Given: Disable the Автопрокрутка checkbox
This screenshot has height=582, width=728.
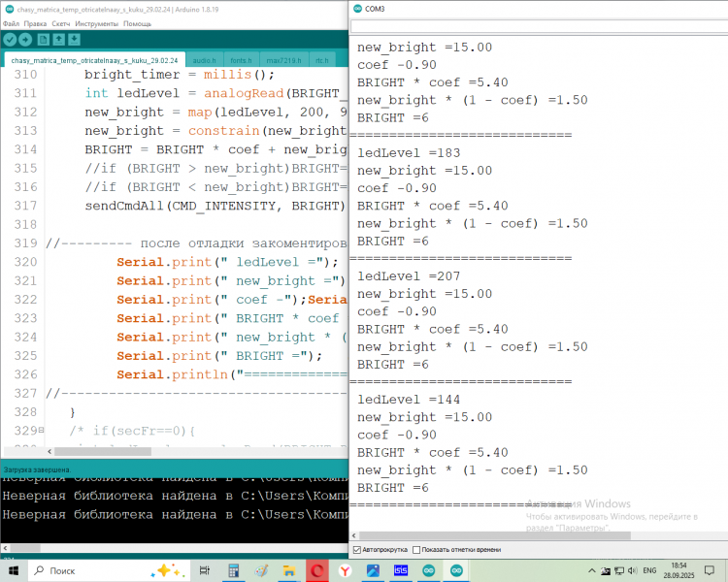Looking at the screenshot, I should coord(356,550).
